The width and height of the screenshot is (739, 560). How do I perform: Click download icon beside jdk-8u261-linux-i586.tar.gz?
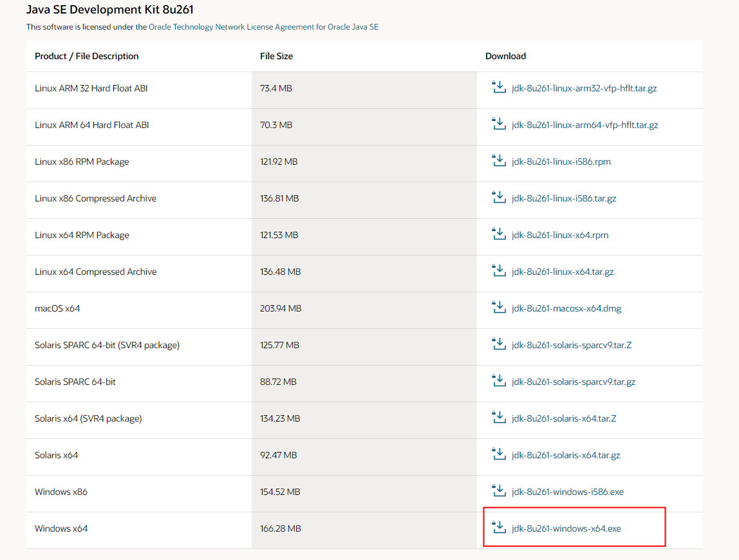point(499,198)
